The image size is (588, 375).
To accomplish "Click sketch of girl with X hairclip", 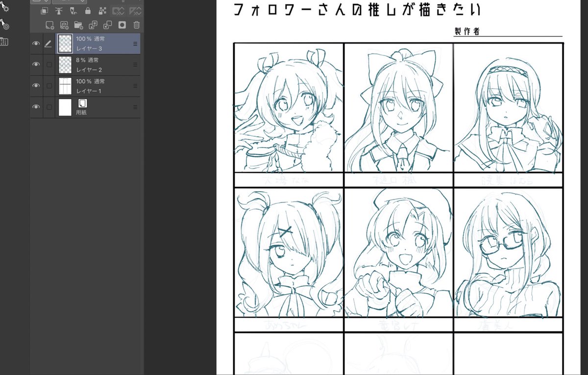I will [x=289, y=253].
